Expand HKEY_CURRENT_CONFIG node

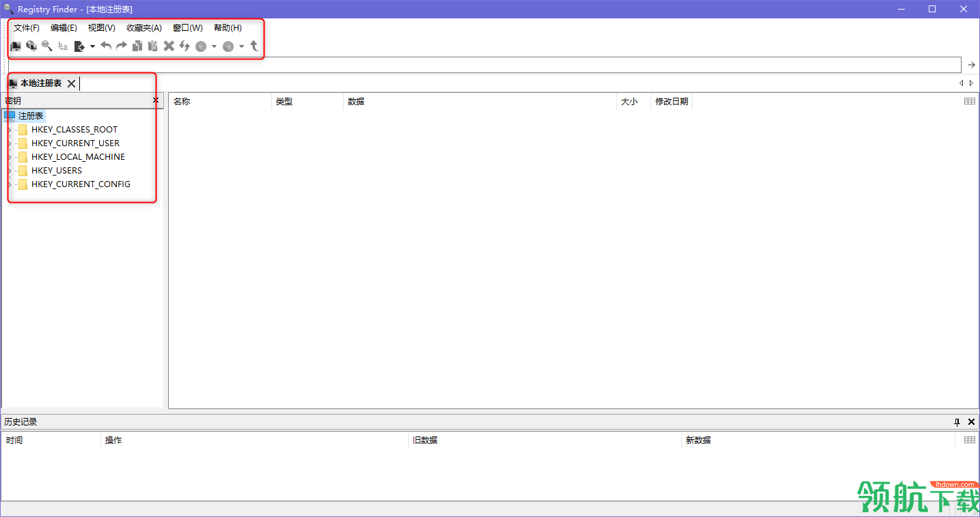(x=9, y=184)
